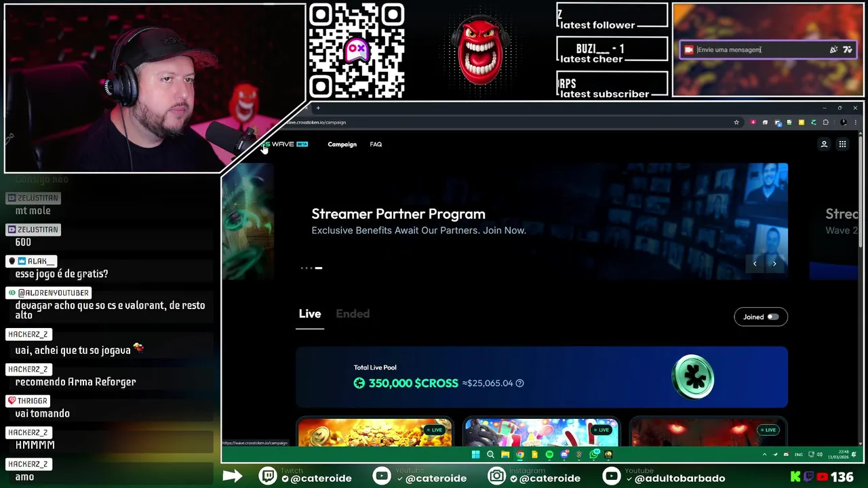Open the FAQ nav item
The image size is (868, 488).
[x=376, y=144]
